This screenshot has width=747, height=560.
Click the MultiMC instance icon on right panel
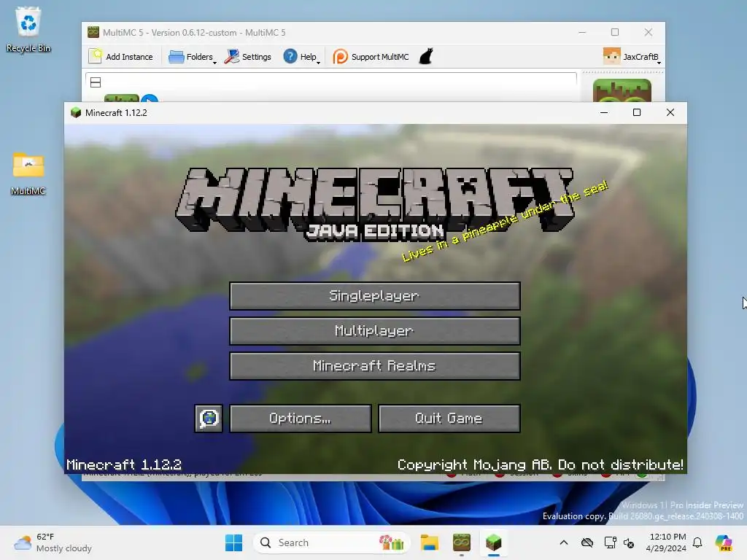click(622, 90)
